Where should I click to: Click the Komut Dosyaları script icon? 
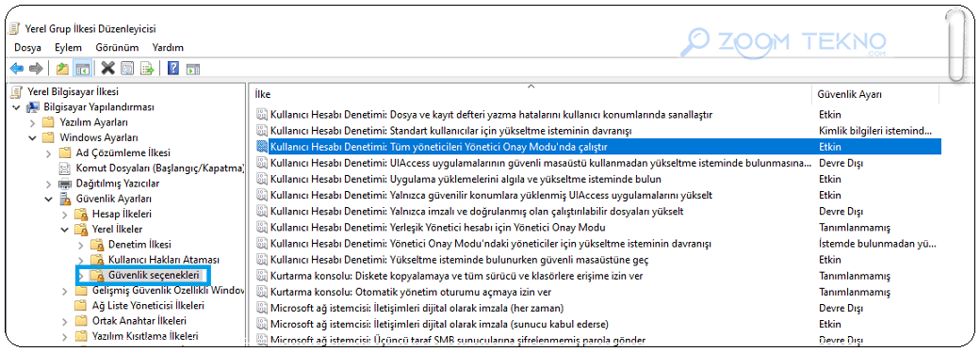click(65, 168)
